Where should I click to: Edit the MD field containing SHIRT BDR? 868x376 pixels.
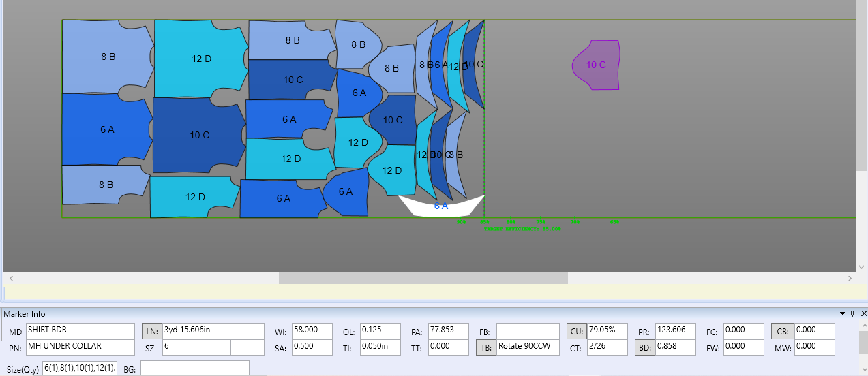click(80, 331)
